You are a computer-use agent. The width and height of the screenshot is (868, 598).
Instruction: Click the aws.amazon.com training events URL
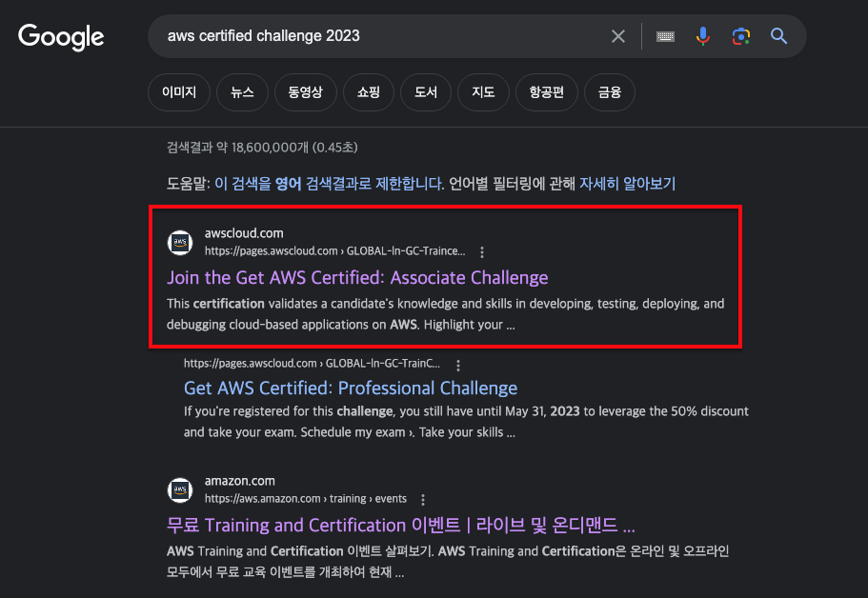click(x=306, y=499)
